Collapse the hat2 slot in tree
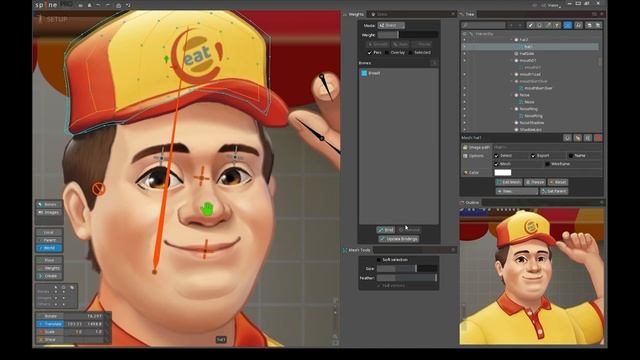Viewport: 640px width, 360px height. pos(512,40)
